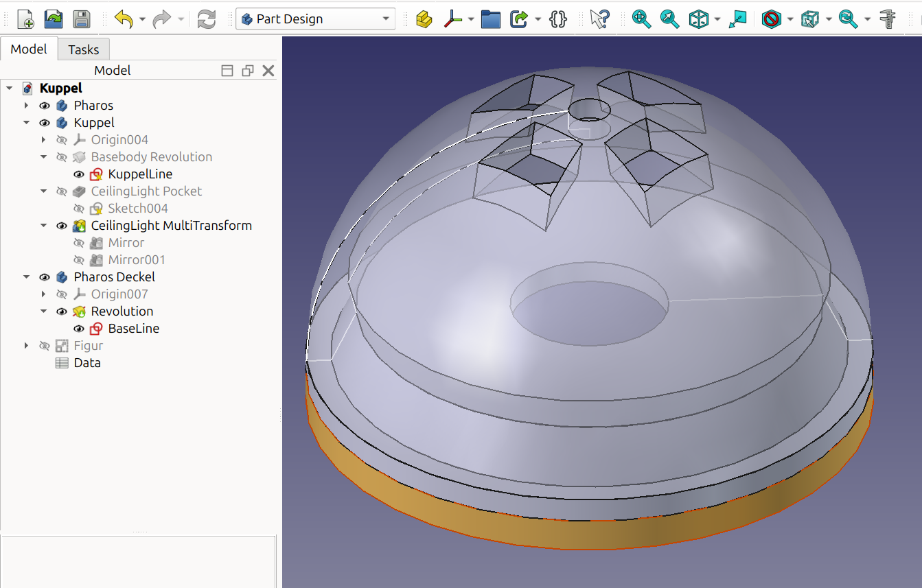Open the bounding box dropdown arrow
This screenshot has width=922, height=588.
829,19
